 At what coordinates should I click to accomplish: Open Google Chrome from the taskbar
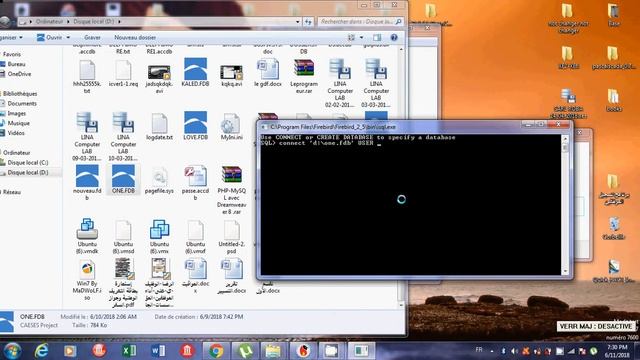(216, 351)
